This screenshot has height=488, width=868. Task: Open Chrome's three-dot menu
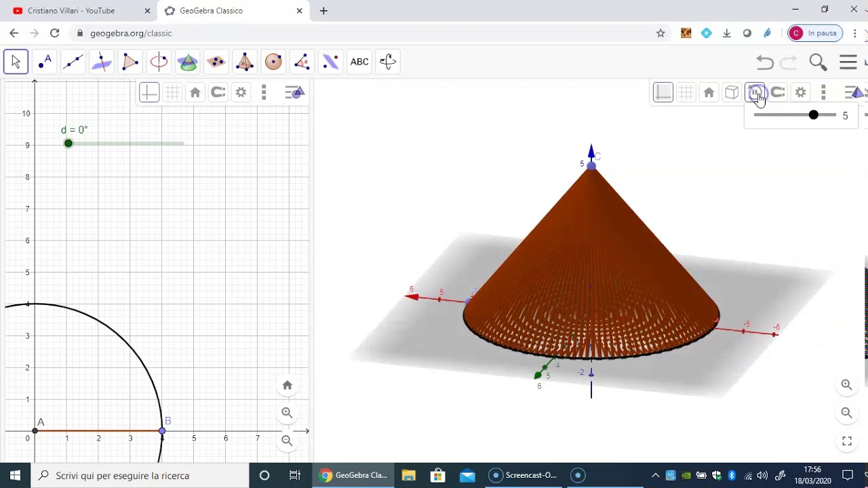pyautogui.click(x=856, y=33)
